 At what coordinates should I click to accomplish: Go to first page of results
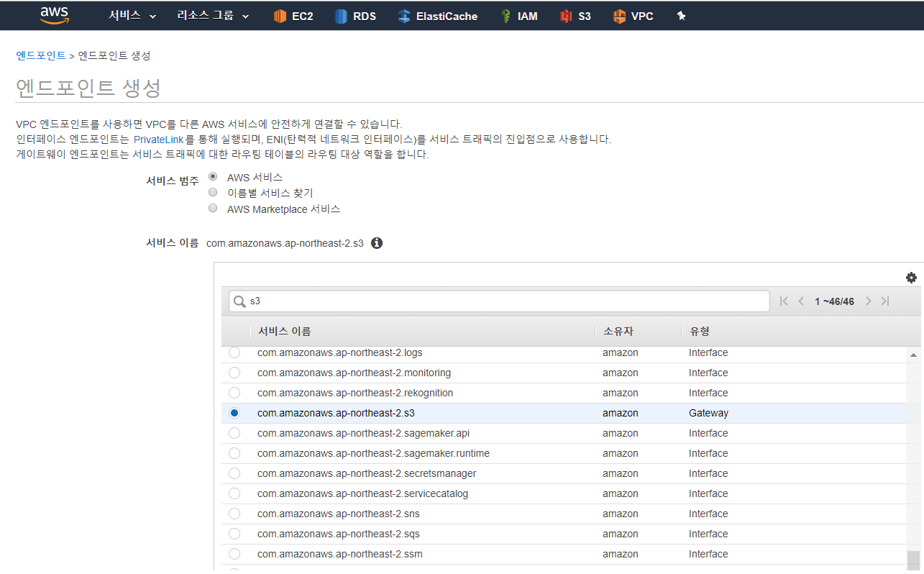[x=784, y=301]
